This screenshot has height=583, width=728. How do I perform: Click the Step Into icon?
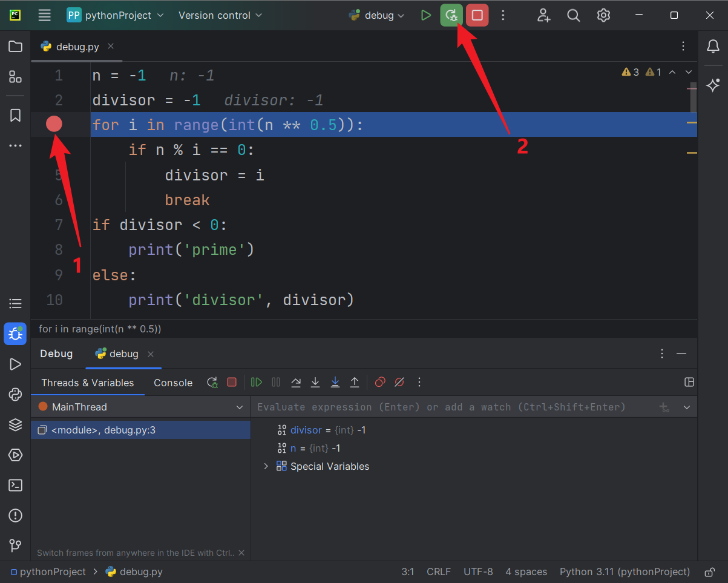click(315, 382)
